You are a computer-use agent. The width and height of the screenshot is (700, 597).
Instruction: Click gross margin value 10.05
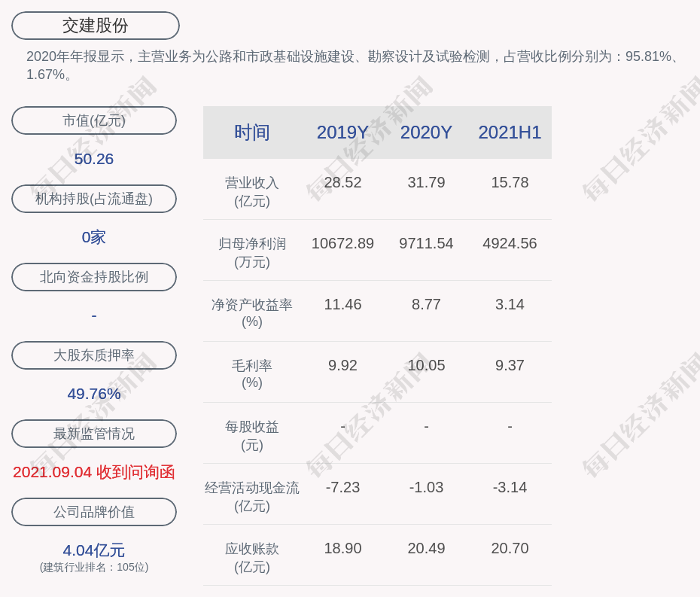pyautogui.click(x=426, y=365)
